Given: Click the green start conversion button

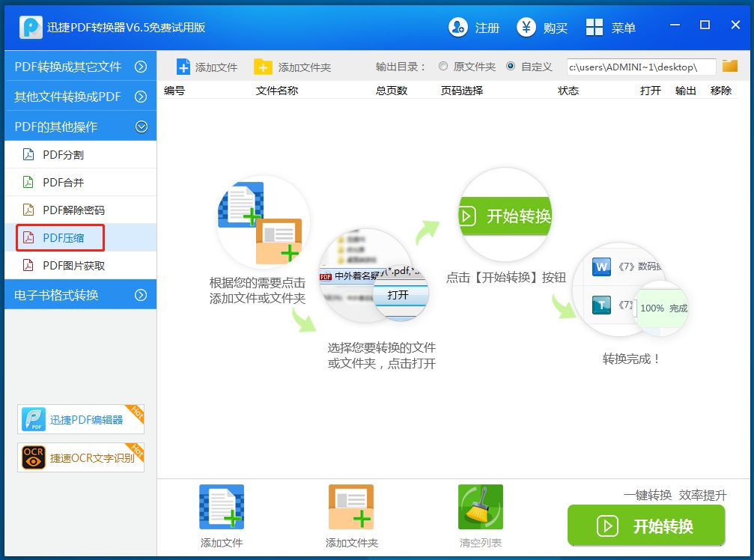Looking at the screenshot, I should 646,526.
